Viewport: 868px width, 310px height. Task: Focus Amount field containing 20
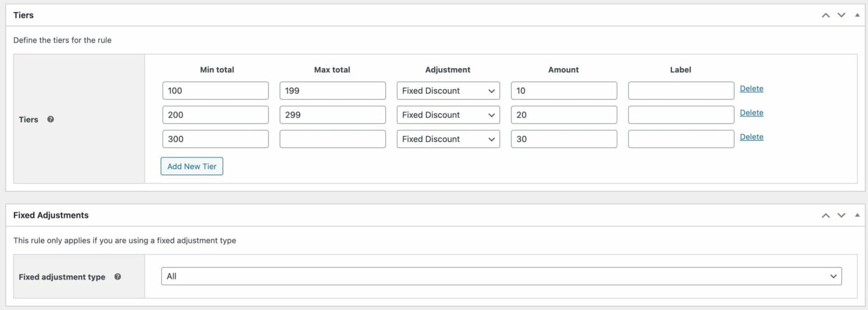pyautogui.click(x=564, y=115)
